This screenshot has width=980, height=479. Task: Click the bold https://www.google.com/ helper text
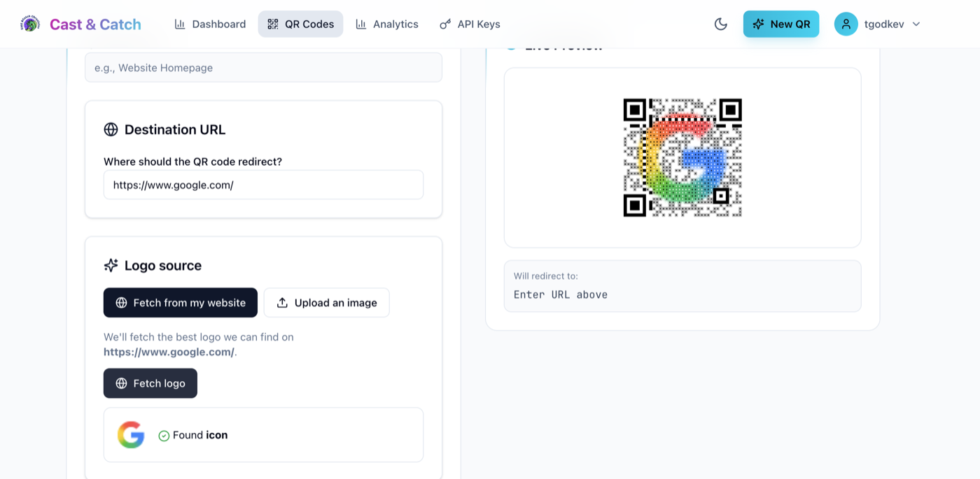pos(169,352)
